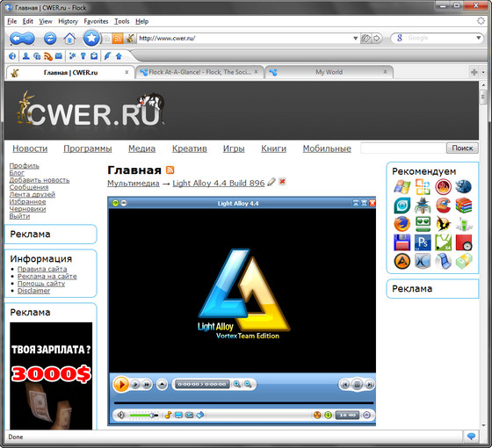Open the Microsoft Office icon in Рекомендуем
The image size is (492, 448).
(x=423, y=186)
